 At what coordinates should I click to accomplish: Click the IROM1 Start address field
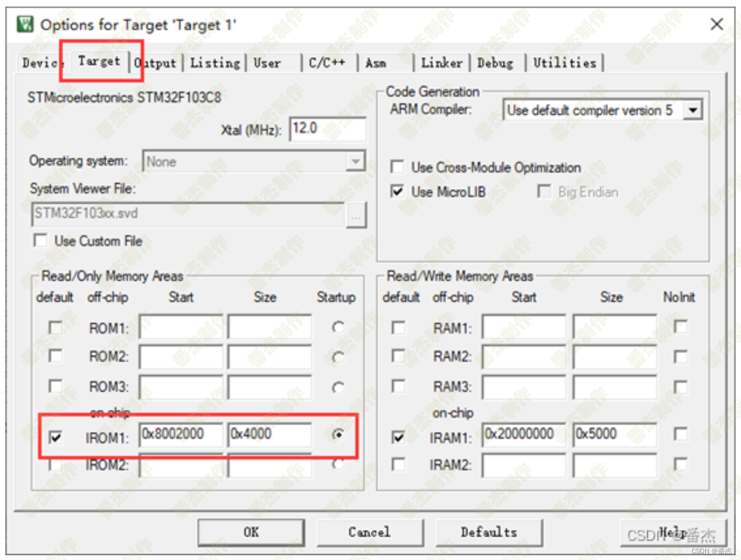click(x=181, y=436)
